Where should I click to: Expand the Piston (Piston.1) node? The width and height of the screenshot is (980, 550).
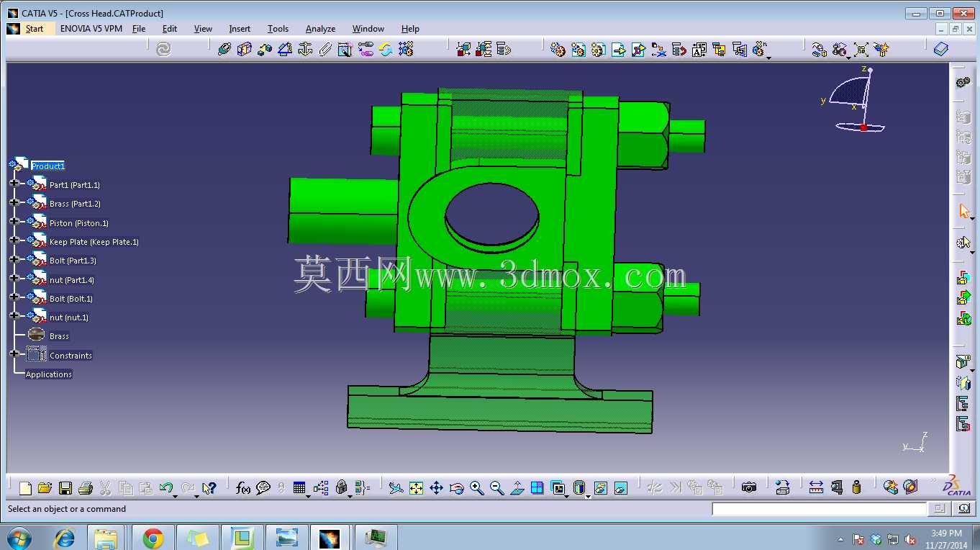(14, 221)
